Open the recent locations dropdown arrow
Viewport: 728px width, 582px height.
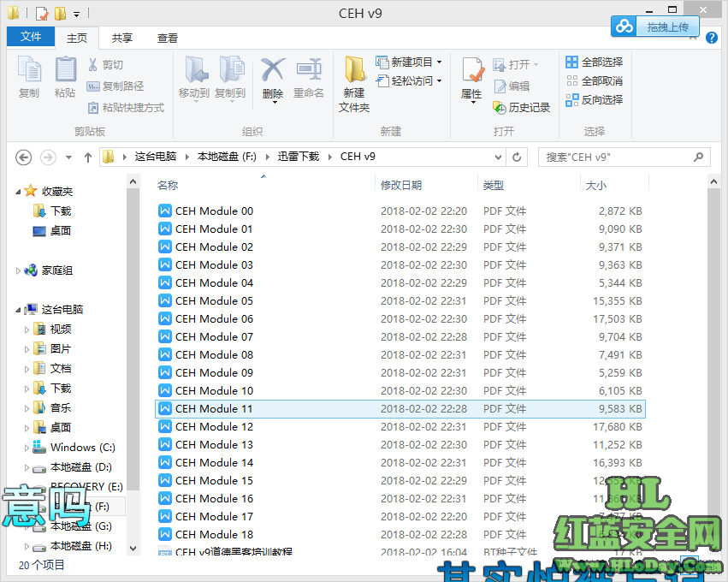[x=68, y=157]
